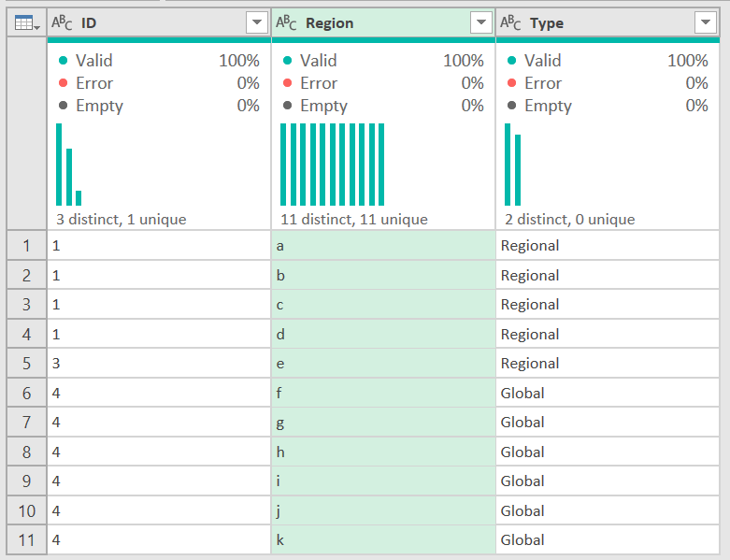Click the ID column data type icon
This screenshot has width=730, height=560.
[62, 22]
